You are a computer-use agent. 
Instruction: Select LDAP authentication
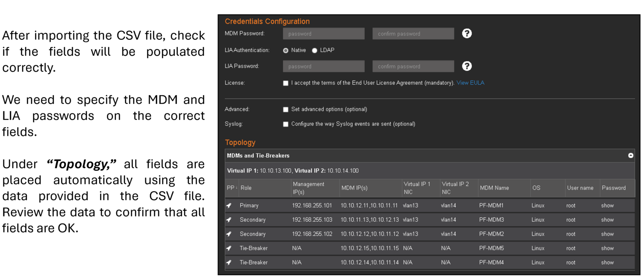pos(314,50)
